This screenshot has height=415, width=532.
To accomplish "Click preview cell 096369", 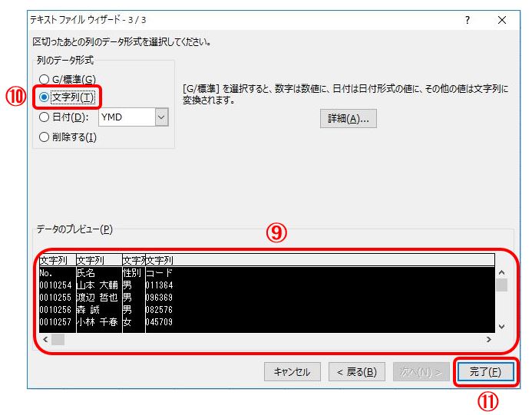I will [159, 298].
